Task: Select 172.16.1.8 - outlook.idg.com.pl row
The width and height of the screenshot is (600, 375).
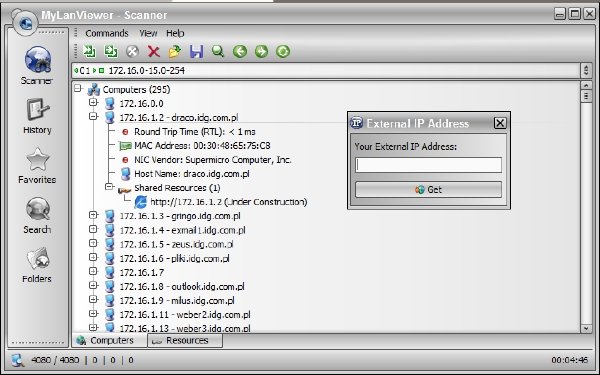Action: (182, 287)
